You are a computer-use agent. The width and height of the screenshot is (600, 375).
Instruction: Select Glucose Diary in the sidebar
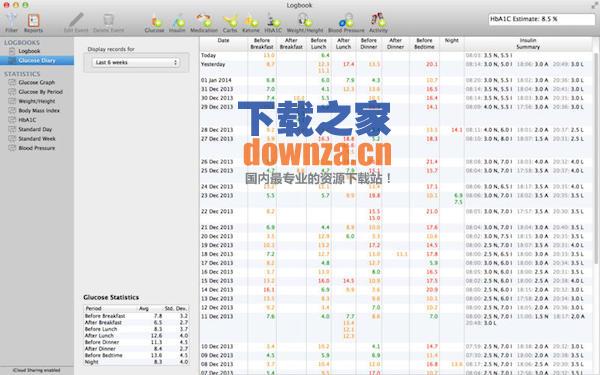(37, 60)
